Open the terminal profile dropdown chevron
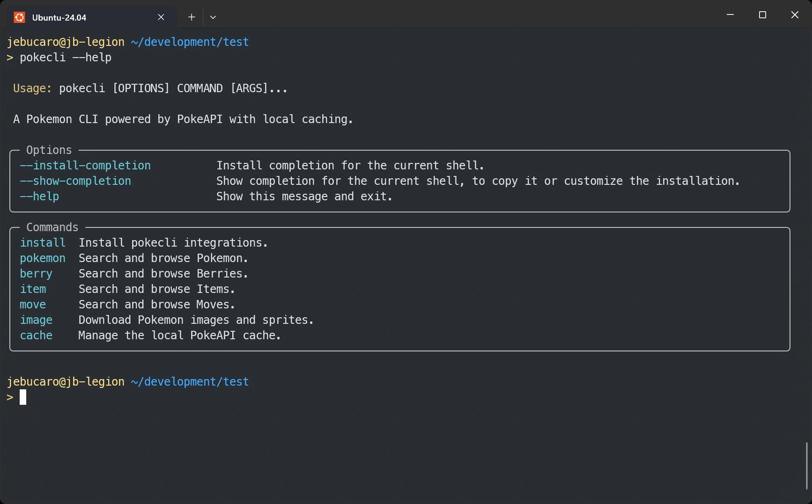 213,17
